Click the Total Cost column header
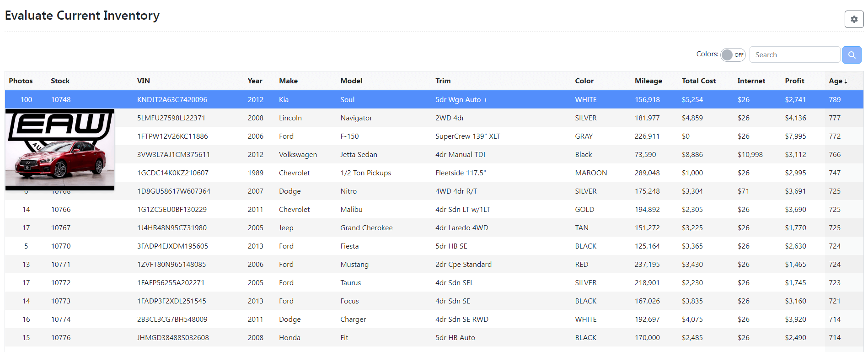This screenshot has height=352, width=868. pyautogui.click(x=698, y=81)
